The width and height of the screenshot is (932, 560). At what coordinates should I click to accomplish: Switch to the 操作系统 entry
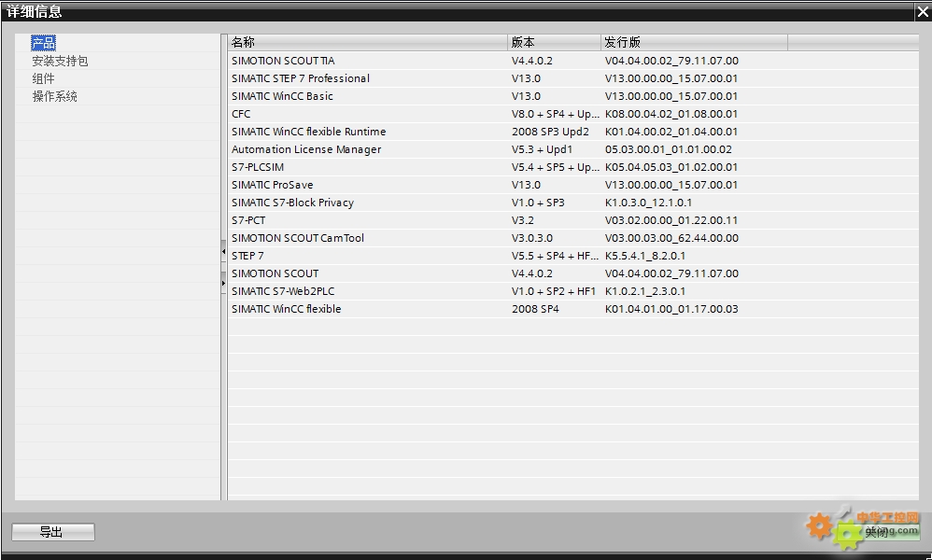(55, 96)
